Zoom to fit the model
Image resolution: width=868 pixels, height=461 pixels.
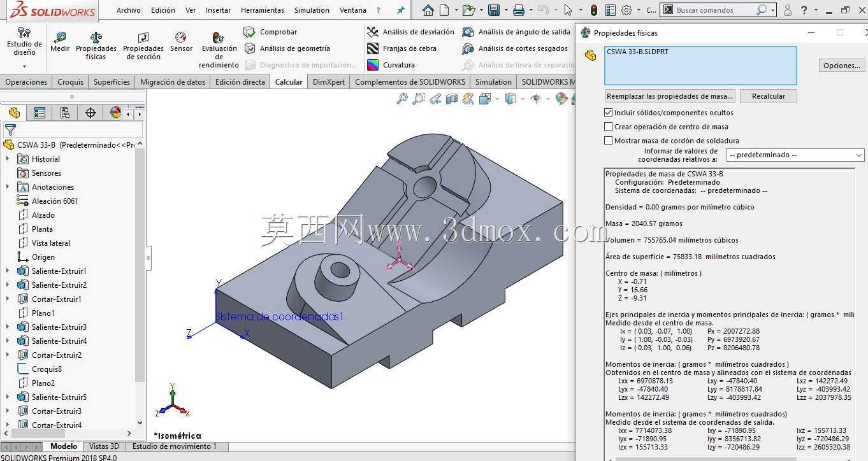click(x=402, y=99)
